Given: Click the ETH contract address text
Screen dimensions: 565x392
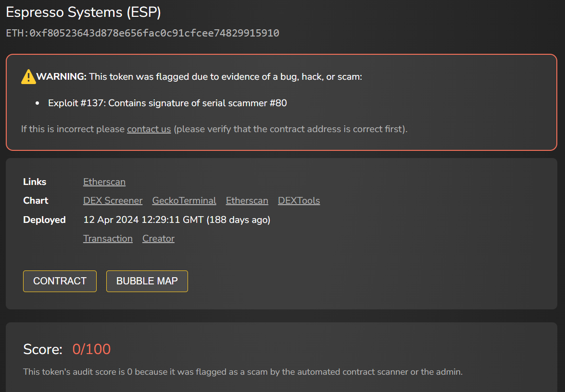Looking at the screenshot, I should click(x=142, y=33).
